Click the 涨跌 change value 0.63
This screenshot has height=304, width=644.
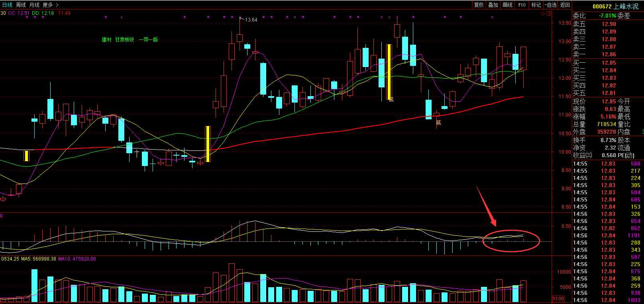(x=610, y=109)
